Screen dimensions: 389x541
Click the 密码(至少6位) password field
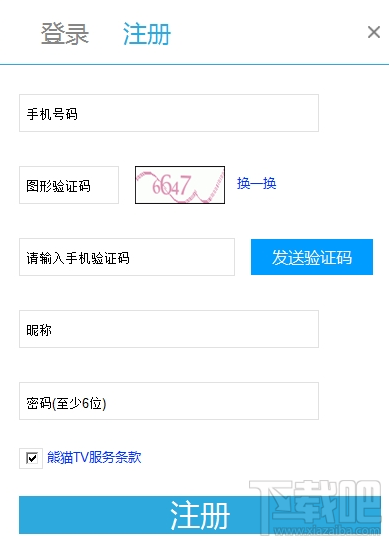click(169, 401)
